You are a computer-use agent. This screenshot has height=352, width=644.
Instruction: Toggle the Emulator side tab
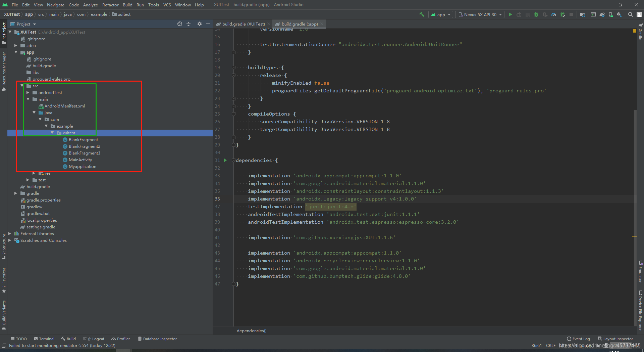pos(640,271)
